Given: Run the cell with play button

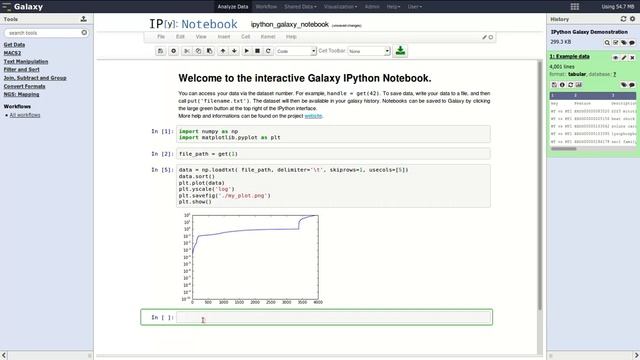Looking at the screenshot, I should pos(246,51).
